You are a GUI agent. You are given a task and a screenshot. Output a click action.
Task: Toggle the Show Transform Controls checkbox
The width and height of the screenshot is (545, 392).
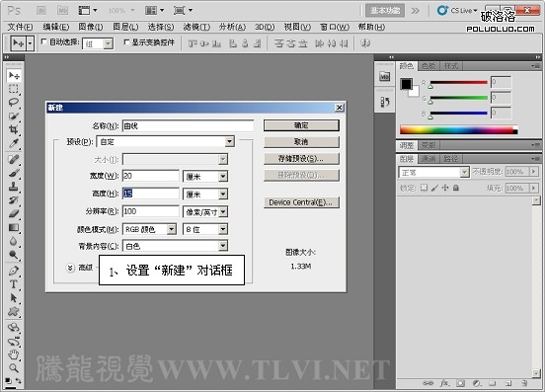point(126,42)
